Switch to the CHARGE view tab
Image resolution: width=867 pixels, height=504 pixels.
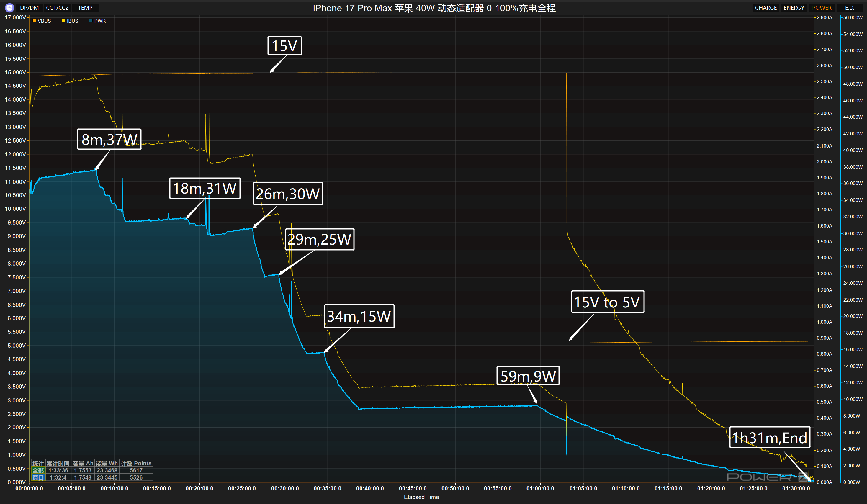(765, 8)
